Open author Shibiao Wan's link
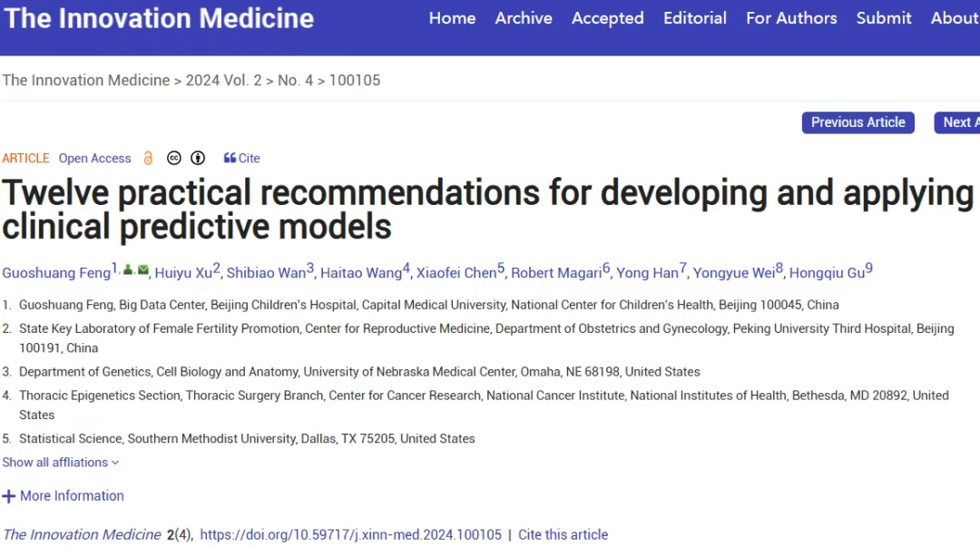Viewport: 980px width, 548px height. (x=266, y=273)
